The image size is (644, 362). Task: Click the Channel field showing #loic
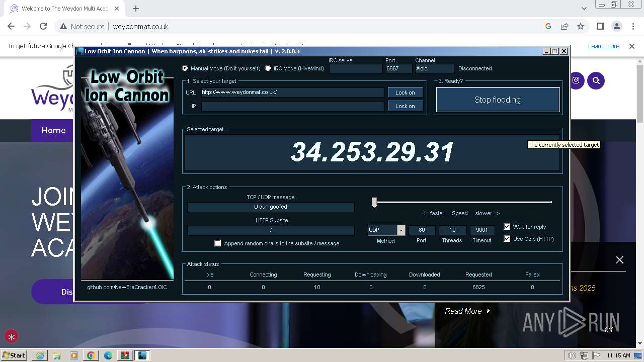tap(434, 68)
